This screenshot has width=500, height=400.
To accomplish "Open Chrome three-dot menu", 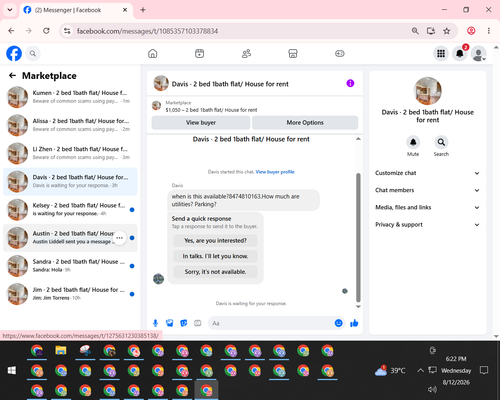I will click(489, 31).
